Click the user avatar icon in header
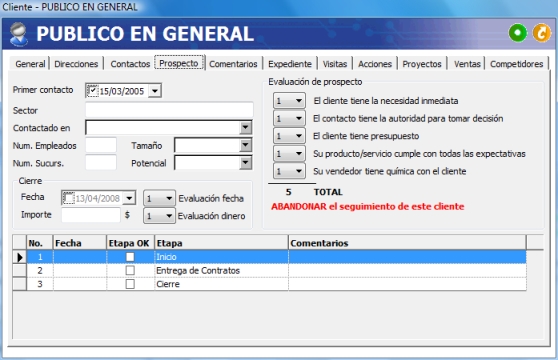Image resolution: width=558 pixels, height=360 pixels. click(x=19, y=34)
